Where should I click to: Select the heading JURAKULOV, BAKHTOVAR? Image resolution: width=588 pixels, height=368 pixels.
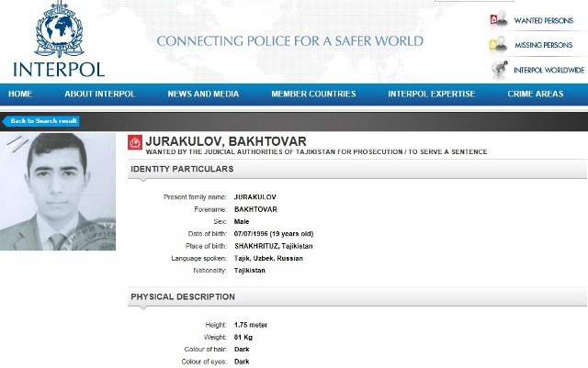tap(226, 141)
